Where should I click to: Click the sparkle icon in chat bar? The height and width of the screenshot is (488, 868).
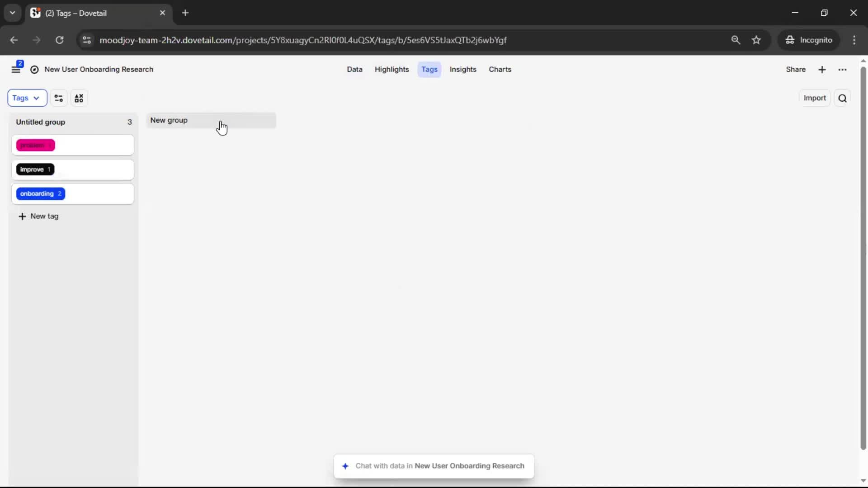coord(345,466)
